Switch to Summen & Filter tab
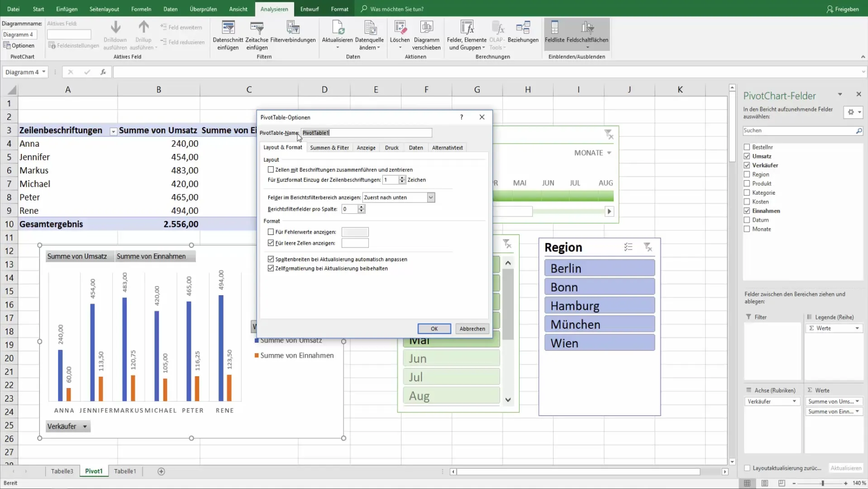The image size is (868, 489). coord(329,148)
